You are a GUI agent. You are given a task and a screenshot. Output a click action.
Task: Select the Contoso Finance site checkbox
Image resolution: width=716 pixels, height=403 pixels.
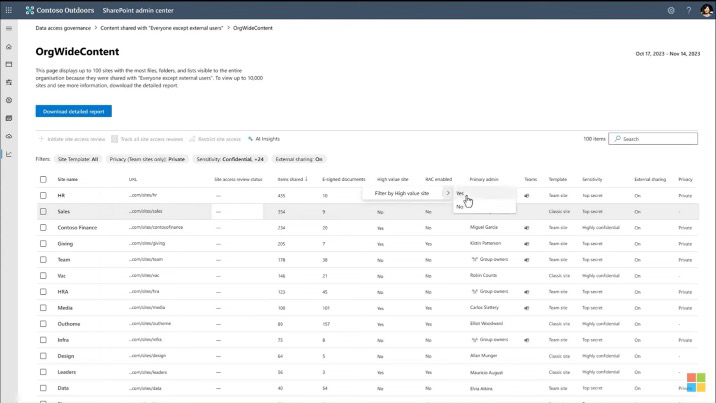(43, 227)
